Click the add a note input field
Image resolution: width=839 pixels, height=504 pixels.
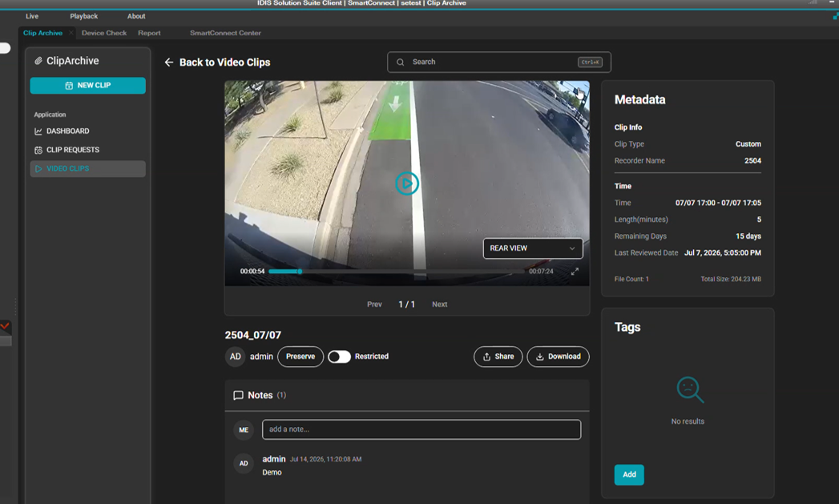pyautogui.click(x=422, y=429)
